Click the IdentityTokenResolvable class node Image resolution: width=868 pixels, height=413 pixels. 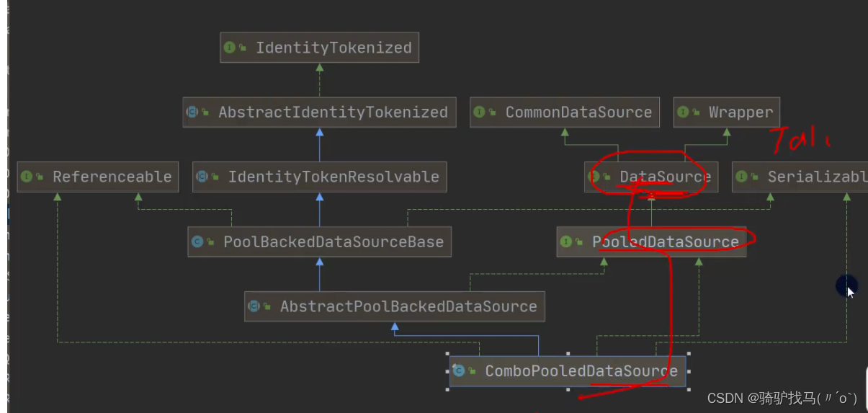319,177
